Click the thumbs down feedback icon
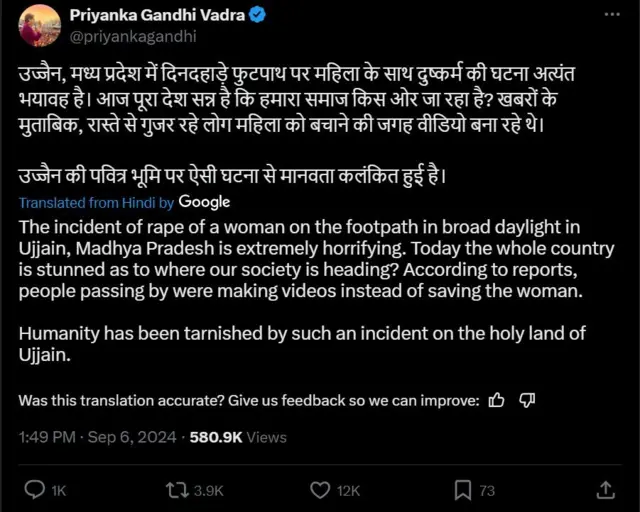This screenshot has height=512, width=640. pyautogui.click(x=528, y=400)
